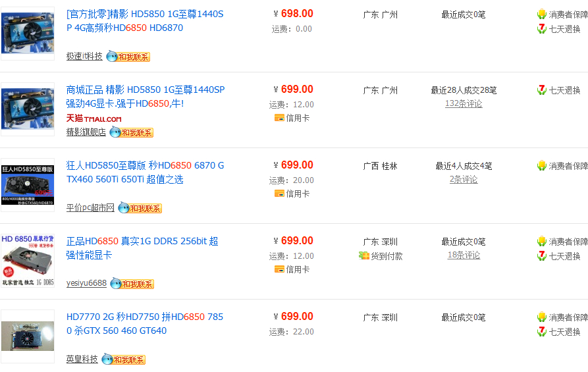Click Wangwang contact icon for 极速it科技
The width and height of the screenshot is (588, 372).
click(128, 57)
